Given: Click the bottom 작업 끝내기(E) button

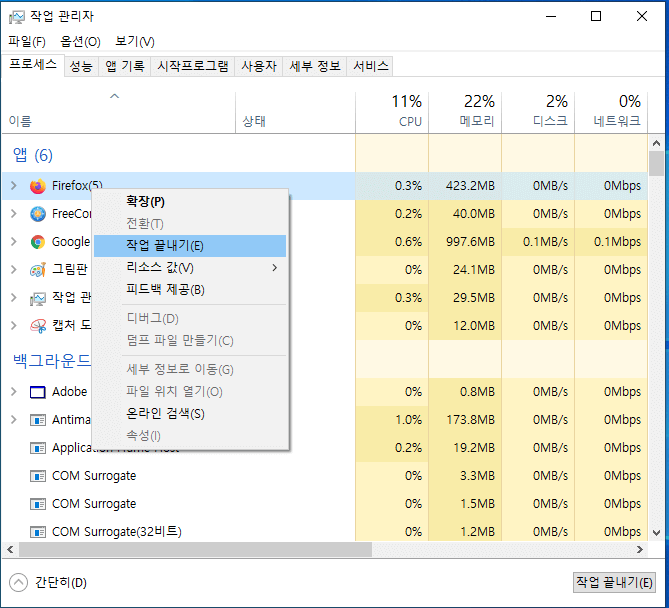Looking at the screenshot, I should 614,582.
